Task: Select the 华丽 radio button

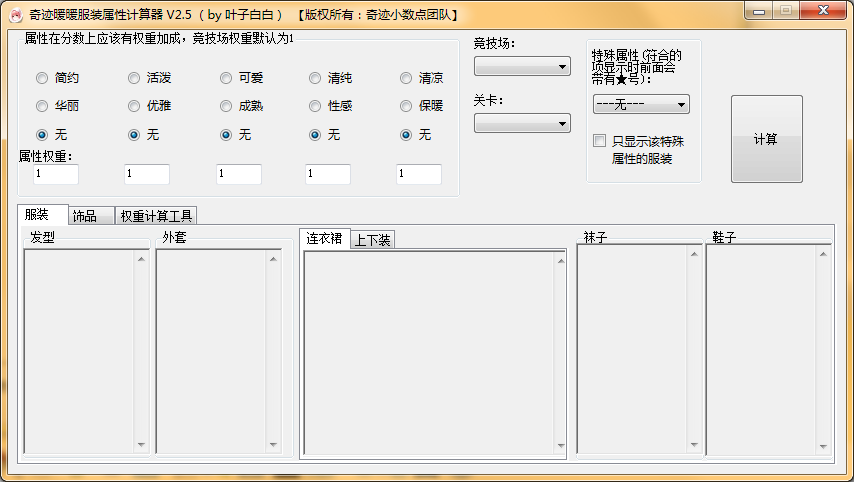Action: [x=42, y=106]
